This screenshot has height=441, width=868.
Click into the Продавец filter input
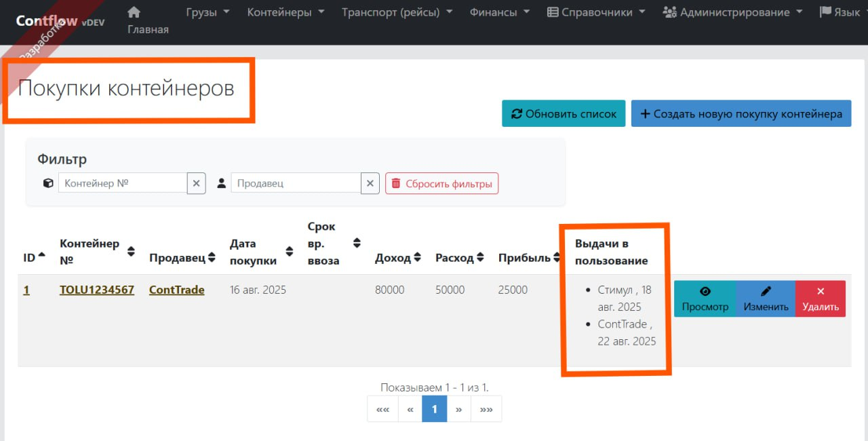pos(296,183)
